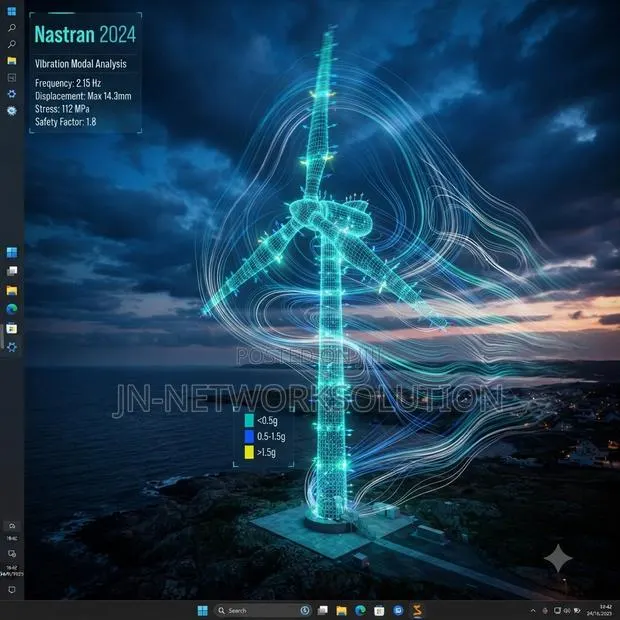Click the Stress: 112 MPa line
This screenshot has height=620, width=620.
tap(62, 109)
